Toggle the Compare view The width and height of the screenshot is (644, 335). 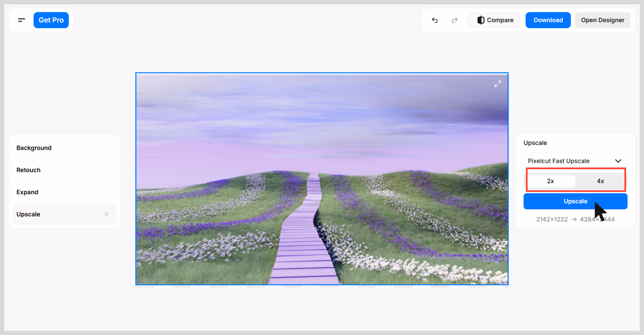pyautogui.click(x=495, y=20)
